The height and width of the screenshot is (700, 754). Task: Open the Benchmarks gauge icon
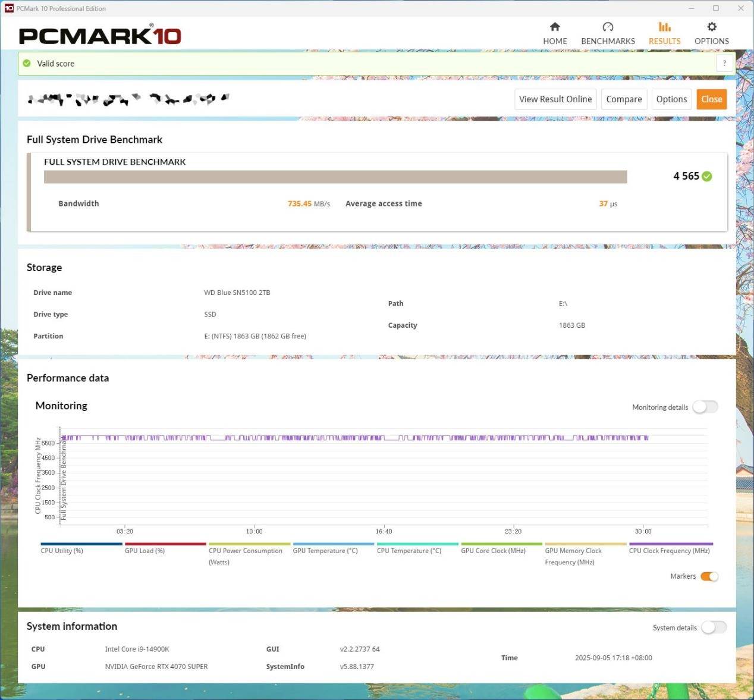[x=608, y=27]
